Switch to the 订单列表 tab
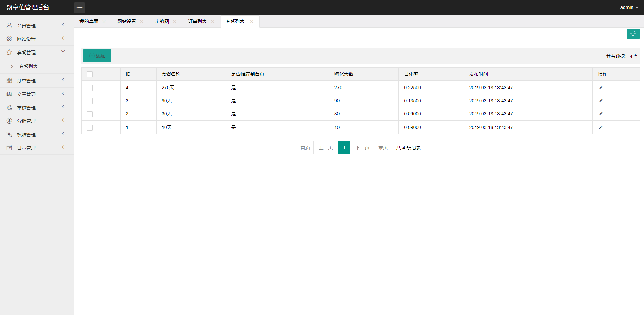The image size is (644, 315). pyautogui.click(x=197, y=22)
